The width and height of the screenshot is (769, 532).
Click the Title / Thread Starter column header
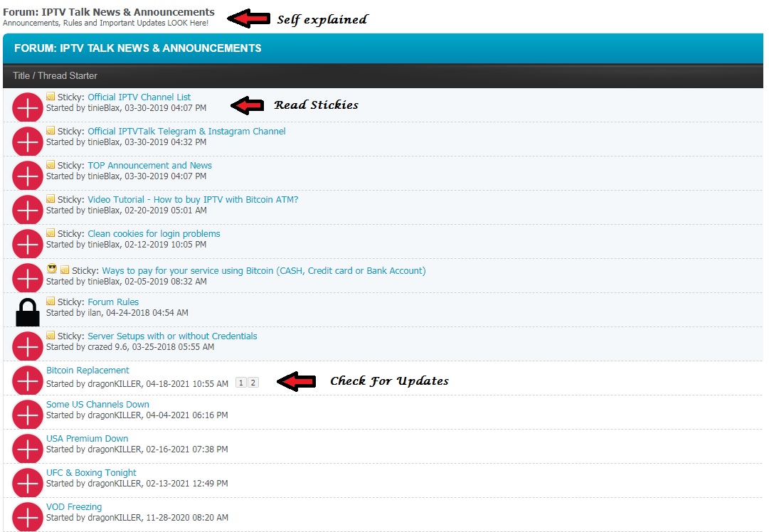(x=55, y=75)
